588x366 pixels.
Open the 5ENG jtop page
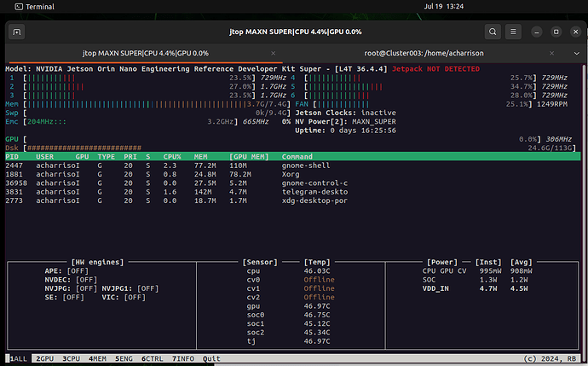click(124, 358)
